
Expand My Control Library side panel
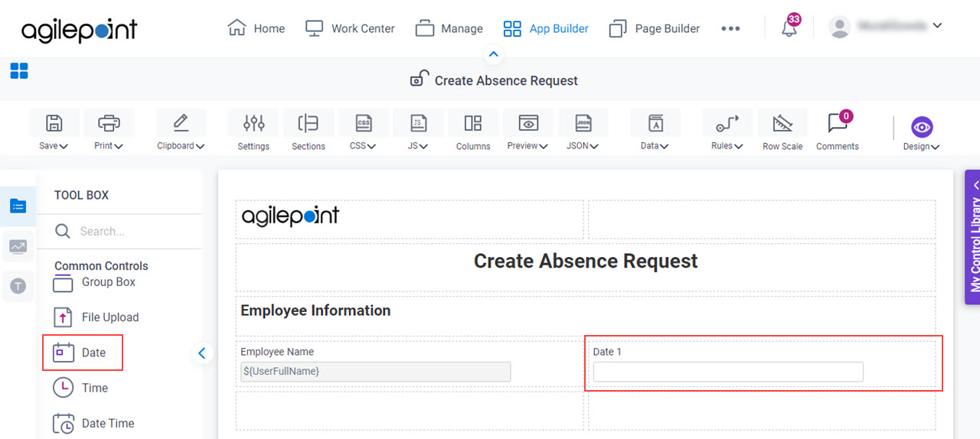pos(972,237)
